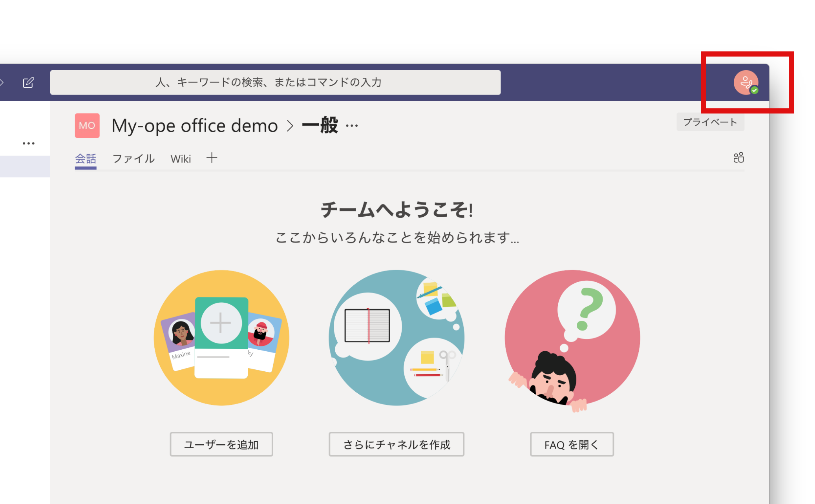
Task: Open the profile avatar menu
Action: (x=745, y=82)
